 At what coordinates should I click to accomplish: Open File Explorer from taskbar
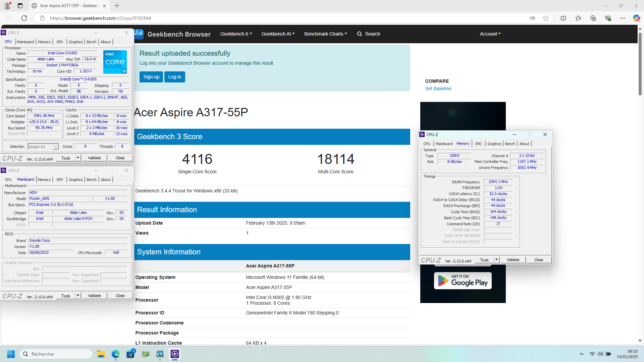tap(101, 354)
